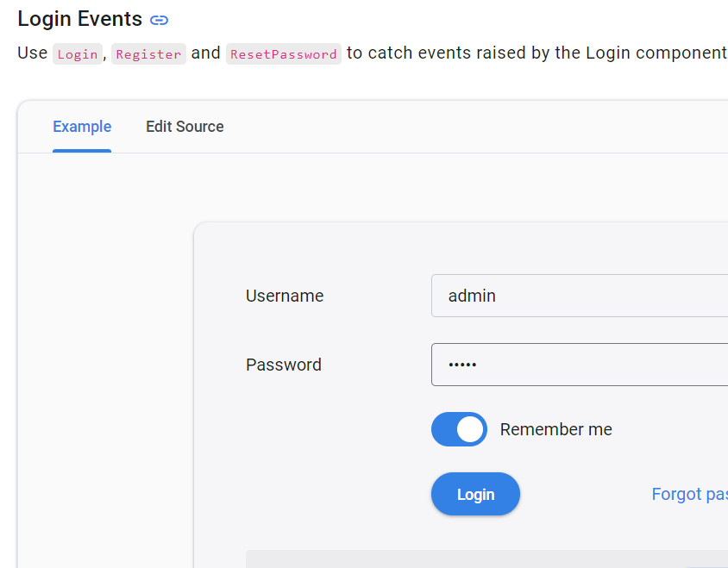Open the Forgot password link

pos(689,494)
